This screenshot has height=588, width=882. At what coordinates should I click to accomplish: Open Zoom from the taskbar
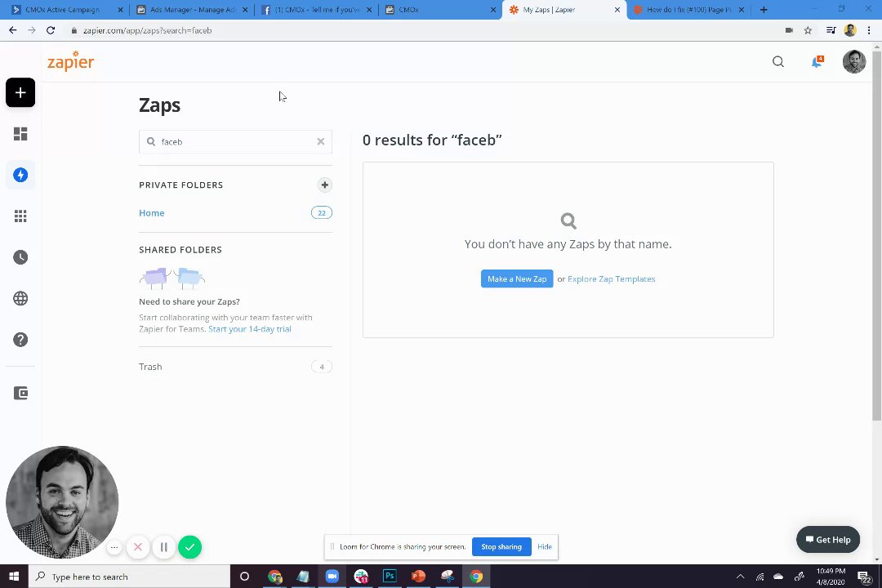[x=332, y=577]
